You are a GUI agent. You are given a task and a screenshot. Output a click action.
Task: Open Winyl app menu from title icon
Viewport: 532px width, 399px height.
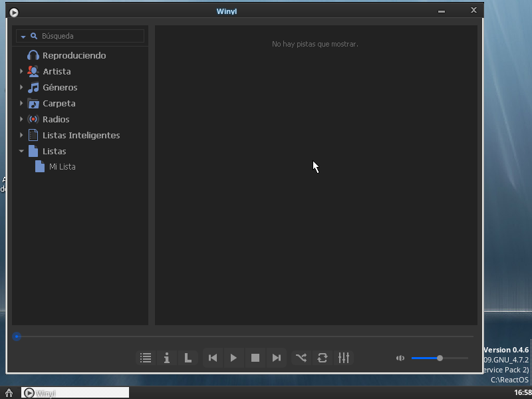[14, 13]
